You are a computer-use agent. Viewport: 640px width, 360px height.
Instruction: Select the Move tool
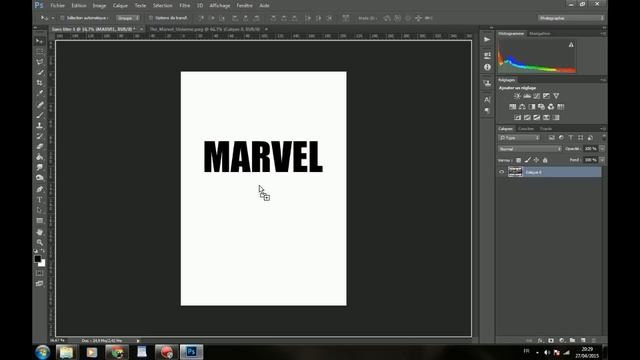[x=39, y=41]
